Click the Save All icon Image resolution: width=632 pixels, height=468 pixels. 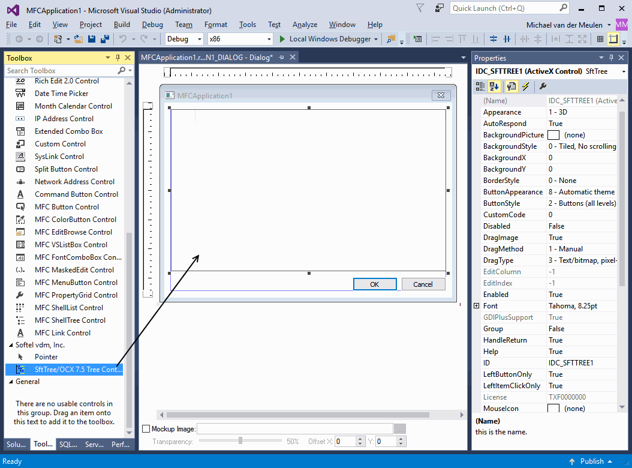click(x=105, y=39)
